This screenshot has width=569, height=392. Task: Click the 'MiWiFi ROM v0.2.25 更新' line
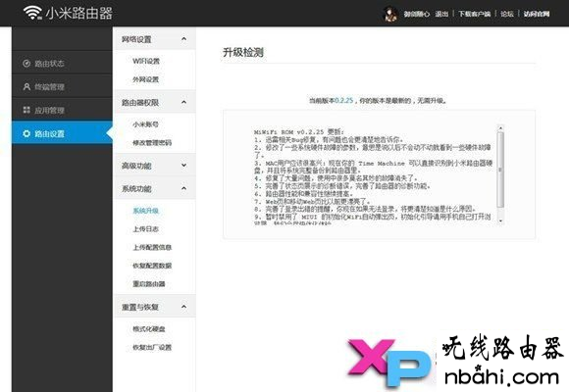click(299, 132)
